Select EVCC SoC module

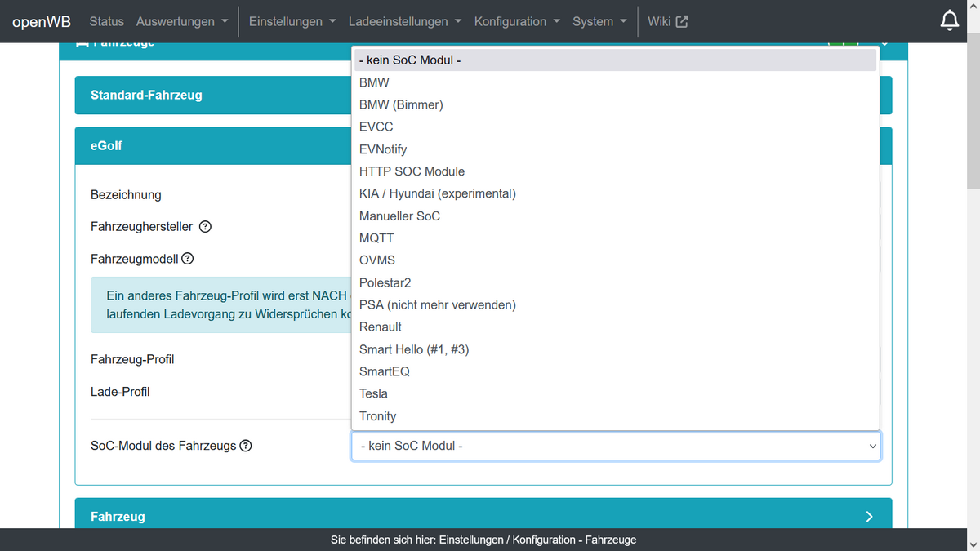615,127
